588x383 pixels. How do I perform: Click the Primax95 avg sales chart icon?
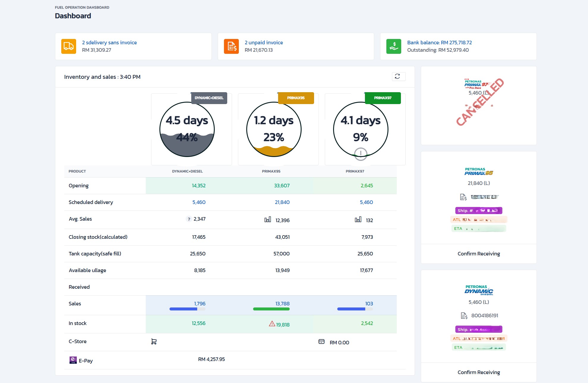268,219
